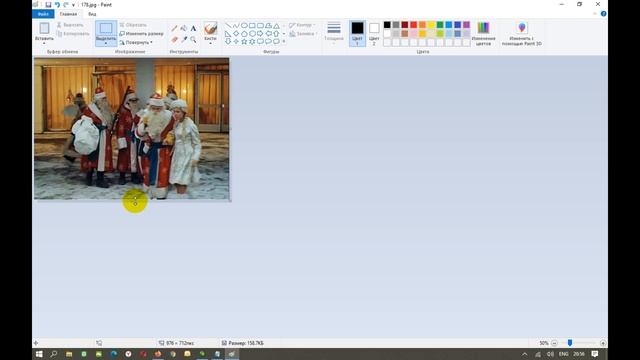Image resolution: width=640 pixels, height=360 pixels.
Task: Choose the Down arrow shape
Action: [228, 41]
